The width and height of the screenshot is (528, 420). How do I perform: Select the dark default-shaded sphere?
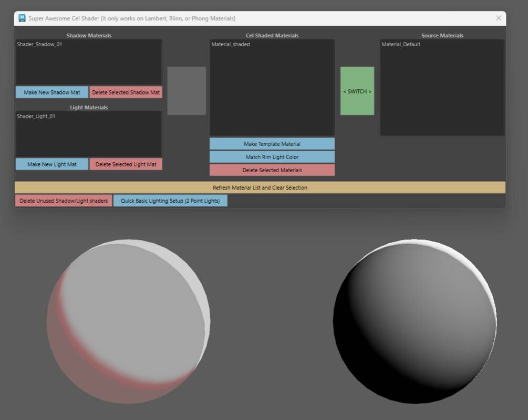[x=415, y=321]
